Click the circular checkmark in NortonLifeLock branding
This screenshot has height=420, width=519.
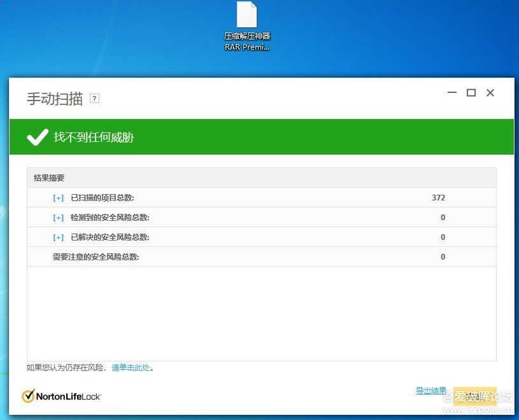[x=29, y=395]
